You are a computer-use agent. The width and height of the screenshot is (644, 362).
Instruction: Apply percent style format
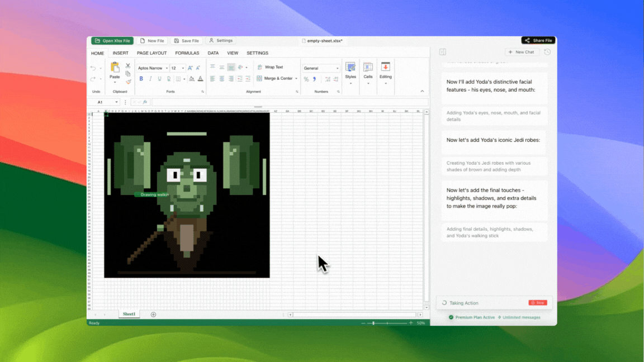[x=306, y=79]
